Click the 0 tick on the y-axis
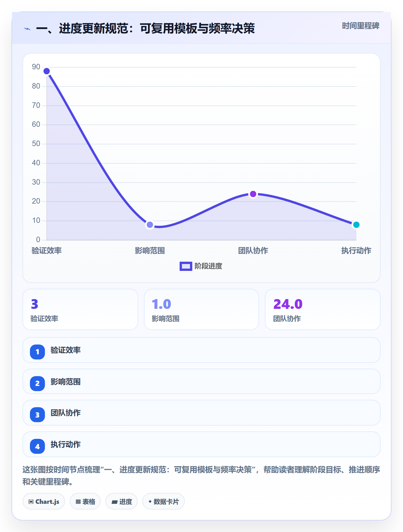Image resolution: width=403 pixels, height=532 pixels. (x=38, y=240)
